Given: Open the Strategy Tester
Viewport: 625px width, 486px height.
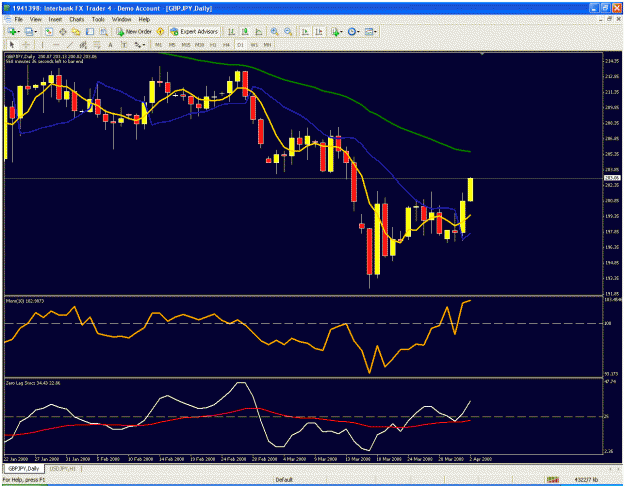Looking at the screenshot, I should tap(104, 31).
